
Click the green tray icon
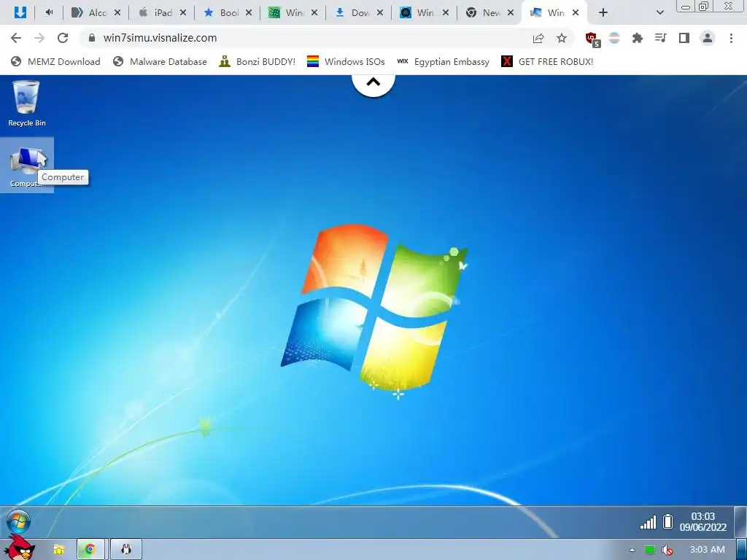(650, 550)
